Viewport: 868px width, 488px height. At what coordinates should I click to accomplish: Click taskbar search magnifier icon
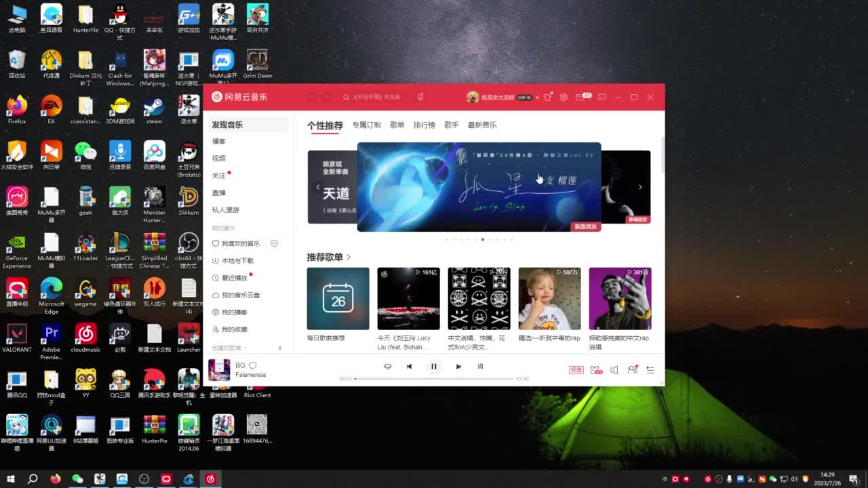point(33,479)
